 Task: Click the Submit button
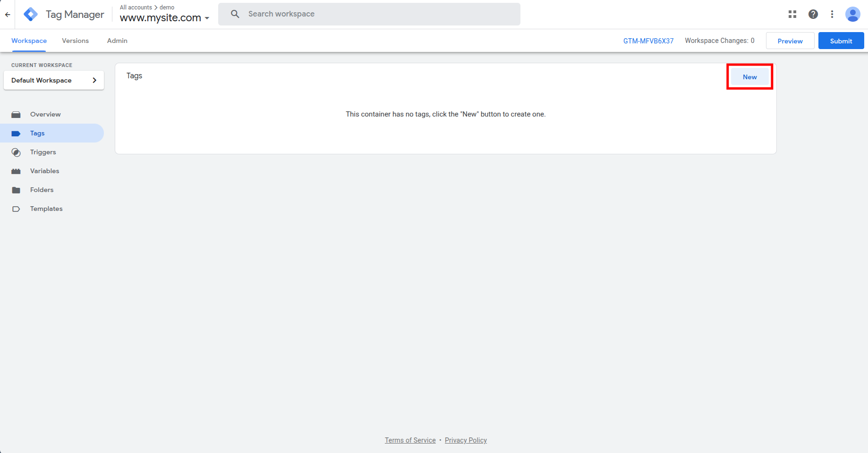pyautogui.click(x=841, y=41)
